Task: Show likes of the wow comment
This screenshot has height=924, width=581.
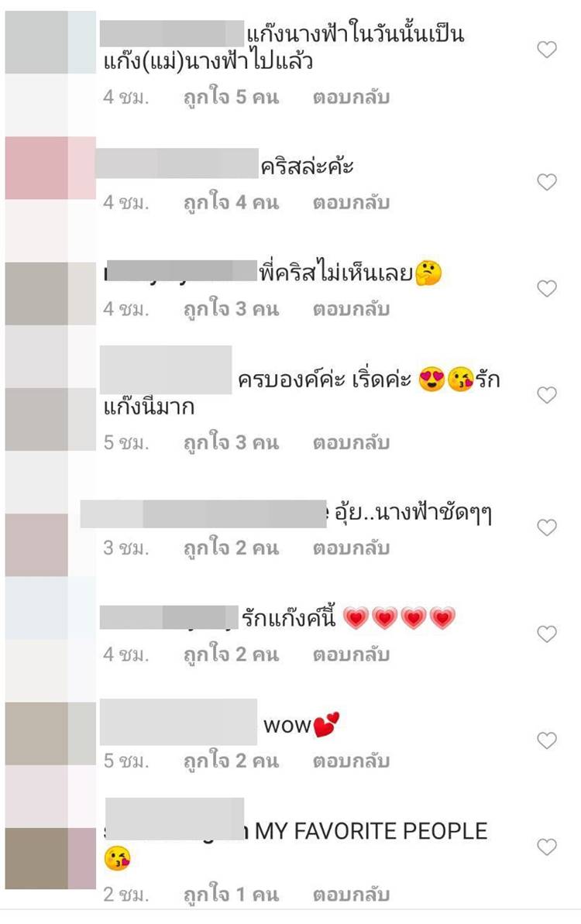Action: (231, 761)
